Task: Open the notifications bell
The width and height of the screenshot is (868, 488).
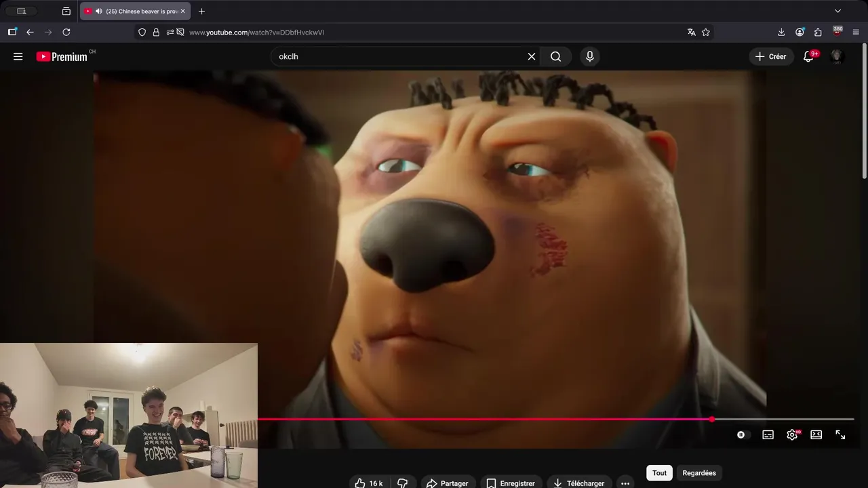Action: [809, 57]
